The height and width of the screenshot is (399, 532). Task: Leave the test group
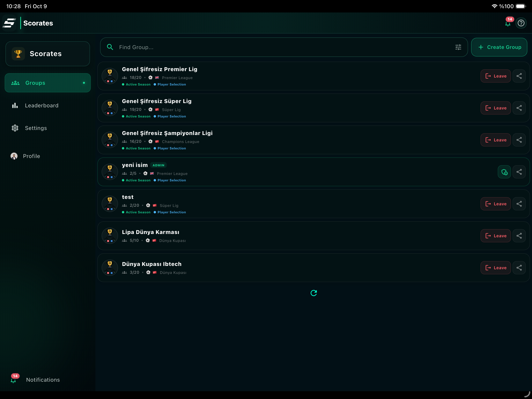pyautogui.click(x=495, y=204)
